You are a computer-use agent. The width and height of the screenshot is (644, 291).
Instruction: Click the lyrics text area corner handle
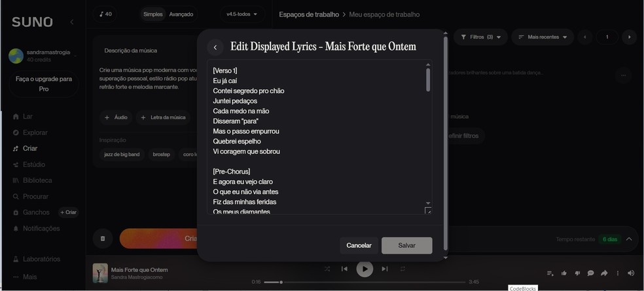(428, 211)
